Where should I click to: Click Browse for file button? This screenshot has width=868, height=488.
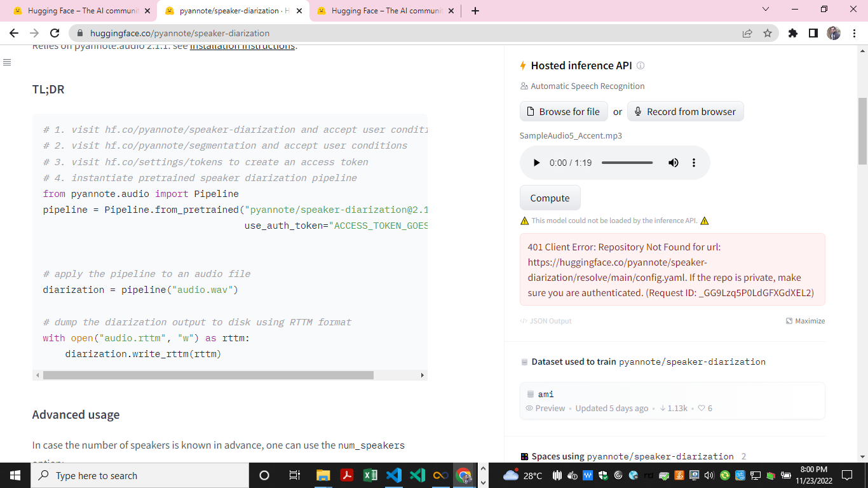click(x=564, y=111)
